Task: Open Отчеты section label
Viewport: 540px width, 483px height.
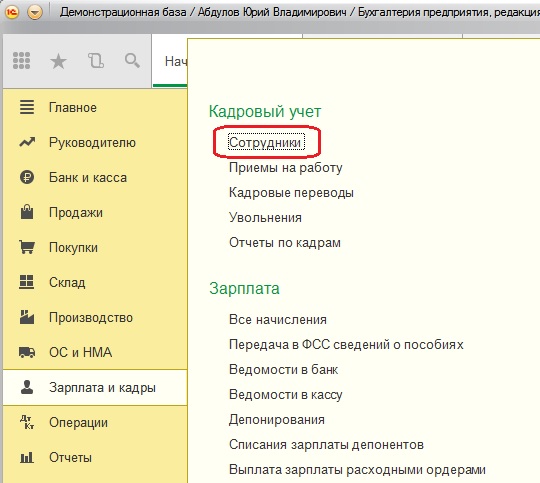Action: (70, 458)
